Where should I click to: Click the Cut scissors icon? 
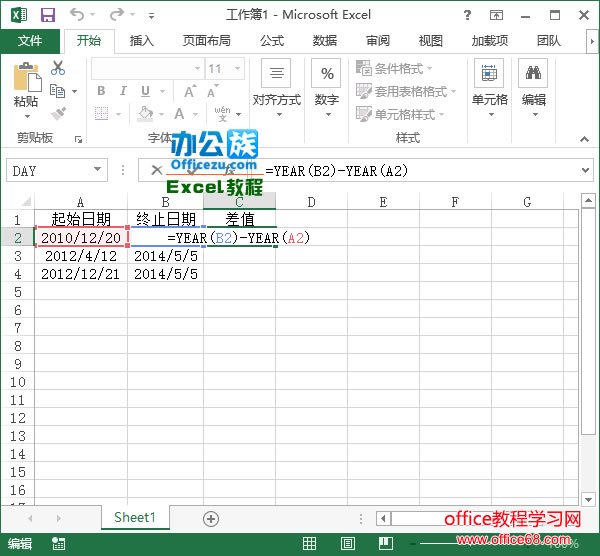point(58,68)
